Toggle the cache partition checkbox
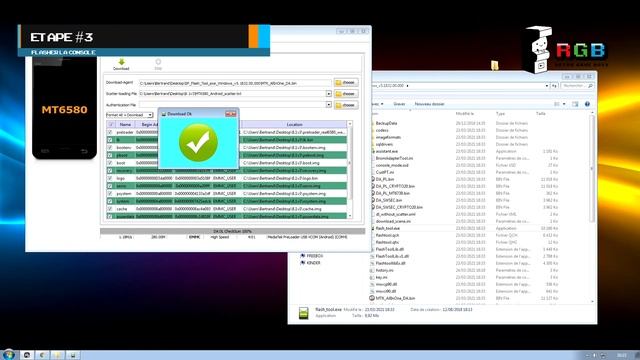 point(110,209)
